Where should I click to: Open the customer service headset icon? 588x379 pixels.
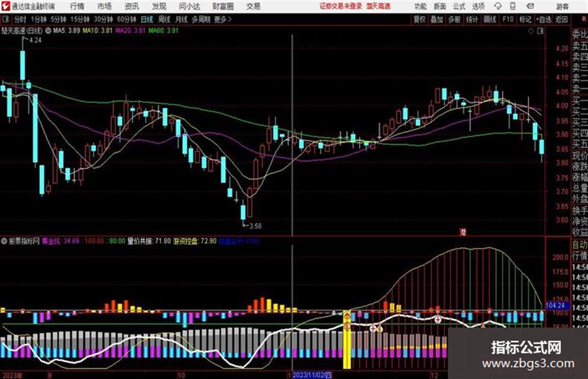point(498,6)
